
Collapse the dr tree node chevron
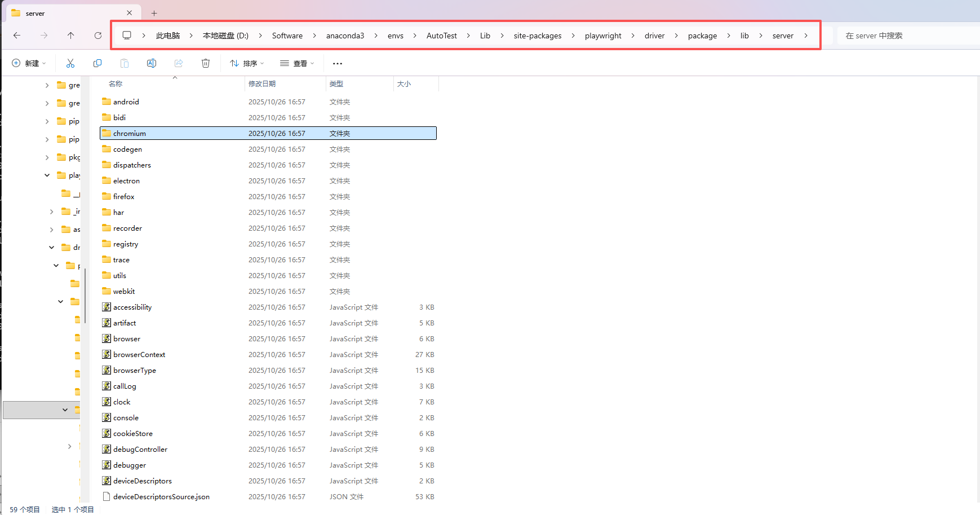(x=51, y=248)
